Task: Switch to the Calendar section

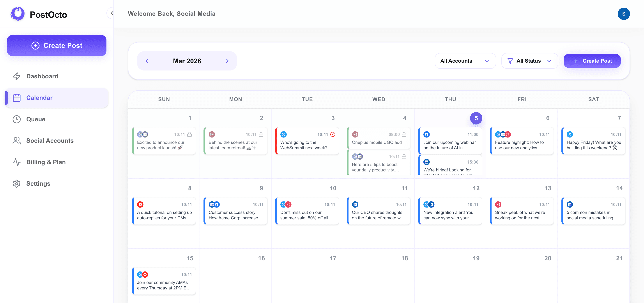Action: 39,98
